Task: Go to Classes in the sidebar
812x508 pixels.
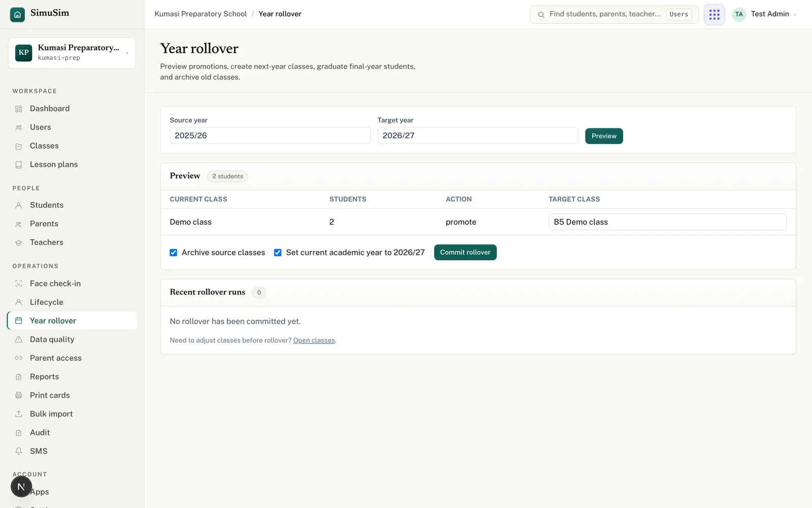Action: 72,146
